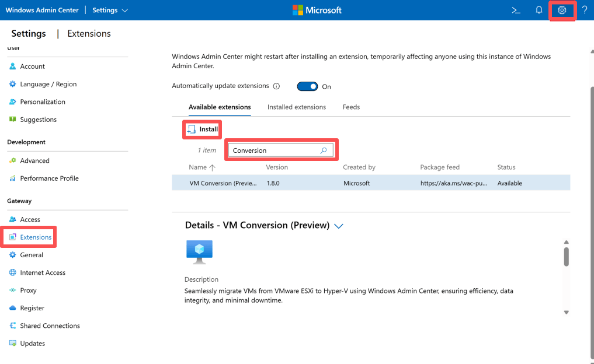This screenshot has height=364, width=594.
Task: Click the Shared Connections icon
Action: pyautogui.click(x=12, y=325)
